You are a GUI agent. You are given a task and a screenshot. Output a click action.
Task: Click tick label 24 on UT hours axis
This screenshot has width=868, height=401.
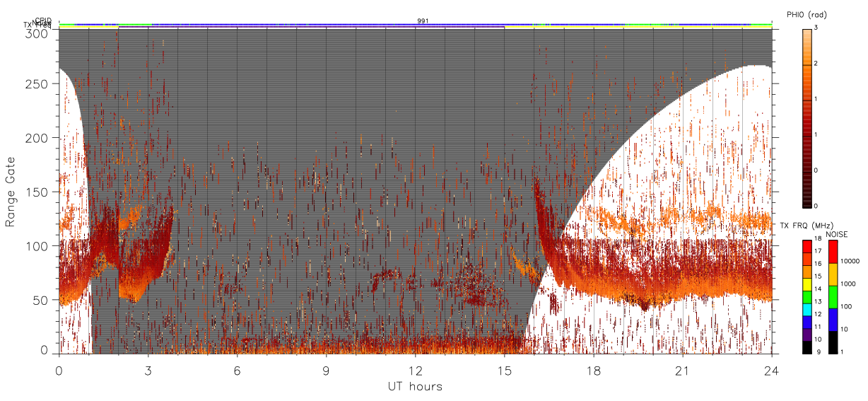[772, 370]
